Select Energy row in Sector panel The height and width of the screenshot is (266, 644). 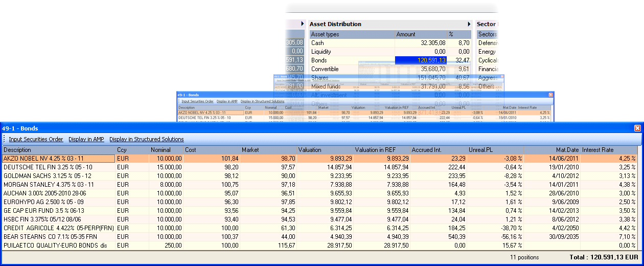pyautogui.click(x=487, y=52)
